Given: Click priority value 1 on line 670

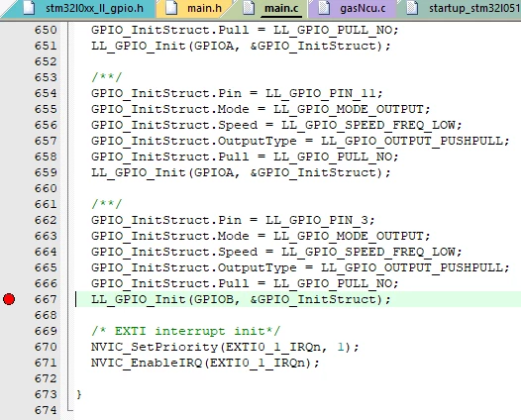Looking at the screenshot, I should click(341, 348).
